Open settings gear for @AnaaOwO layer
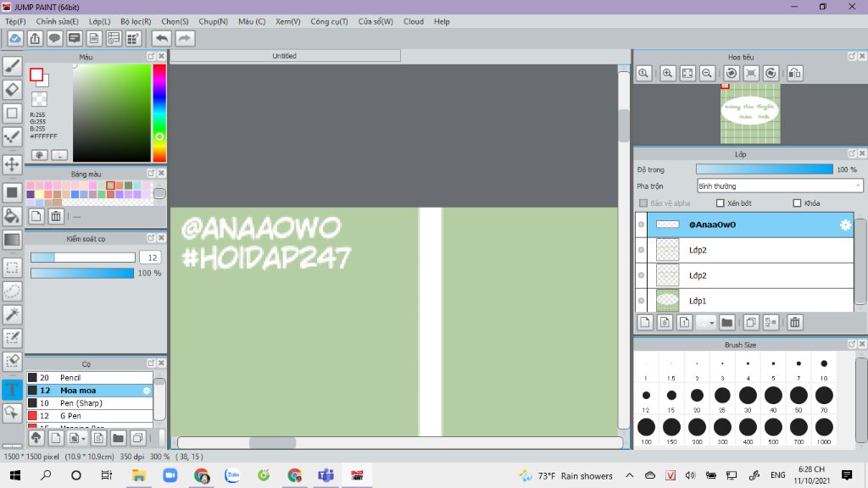The height and width of the screenshot is (488, 868). (845, 225)
